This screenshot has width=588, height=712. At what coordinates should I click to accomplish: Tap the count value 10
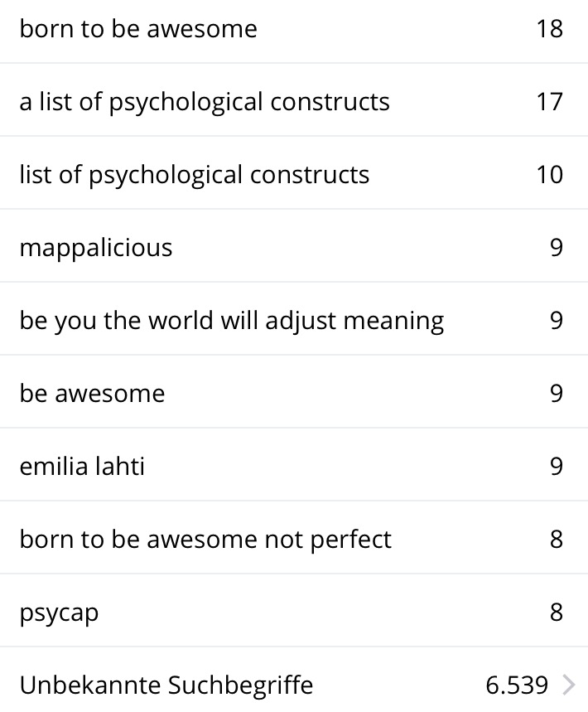click(549, 175)
